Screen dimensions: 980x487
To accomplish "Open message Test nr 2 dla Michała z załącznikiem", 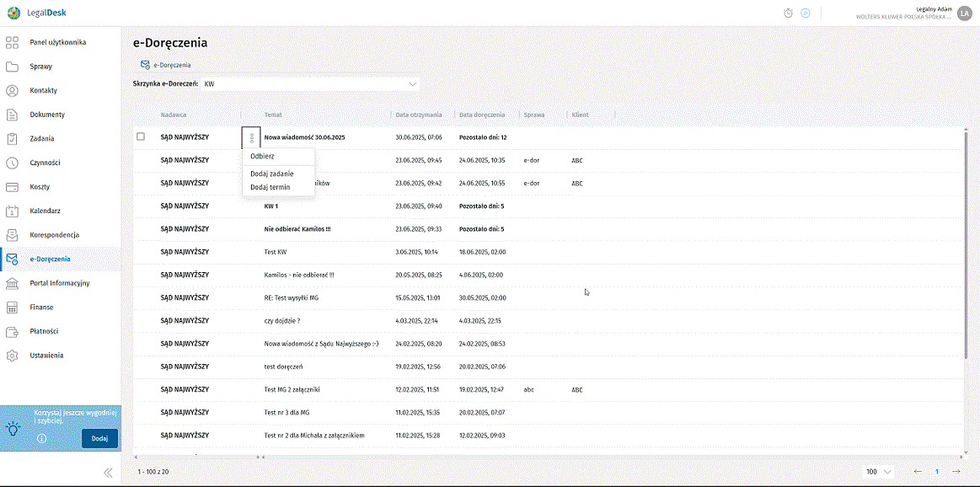I will pyautogui.click(x=314, y=435).
